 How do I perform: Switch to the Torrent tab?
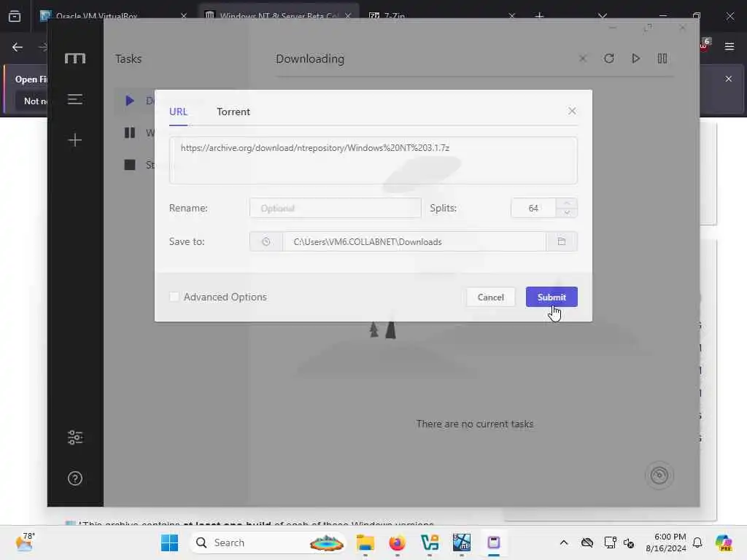(233, 112)
